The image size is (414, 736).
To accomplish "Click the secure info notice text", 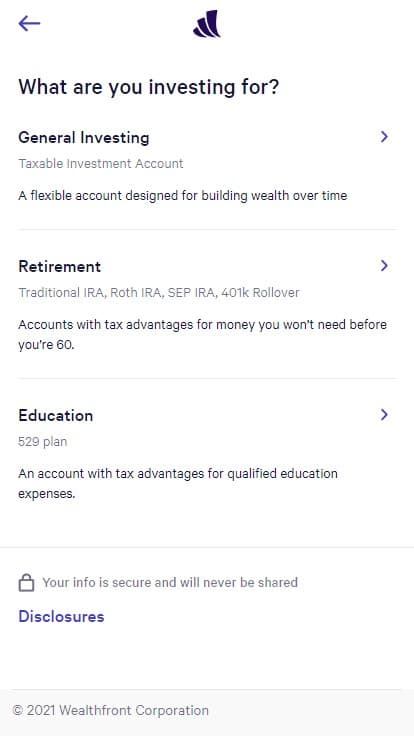I will pos(170,583).
